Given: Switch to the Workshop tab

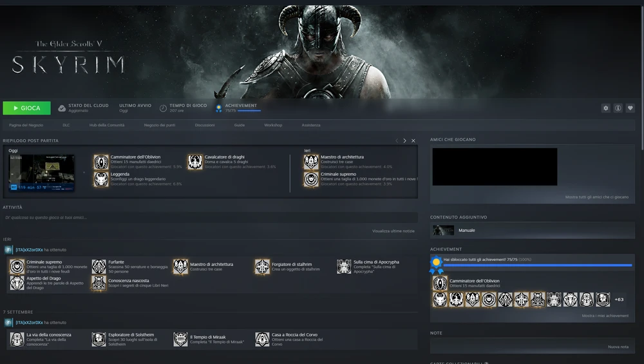Looking at the screenshot, I should click(273, 125).
